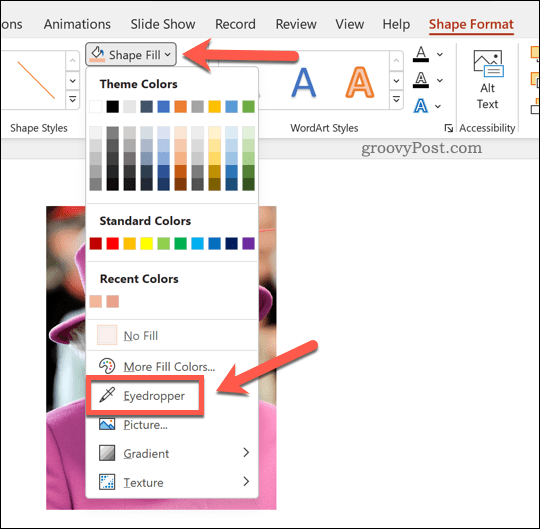Expand the WordArt Styles gallery More button
The width and height of the screenshot is (540, 529).
[x=396, y=99]
